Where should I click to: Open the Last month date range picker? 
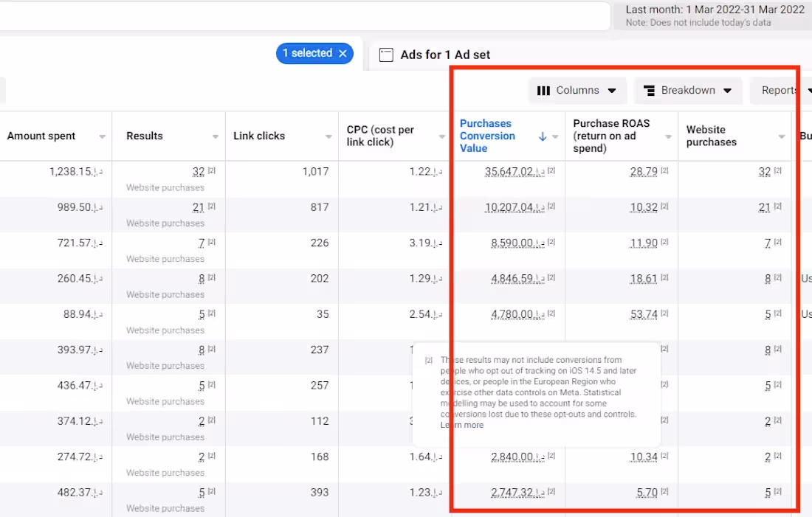(x=714, y=15)
